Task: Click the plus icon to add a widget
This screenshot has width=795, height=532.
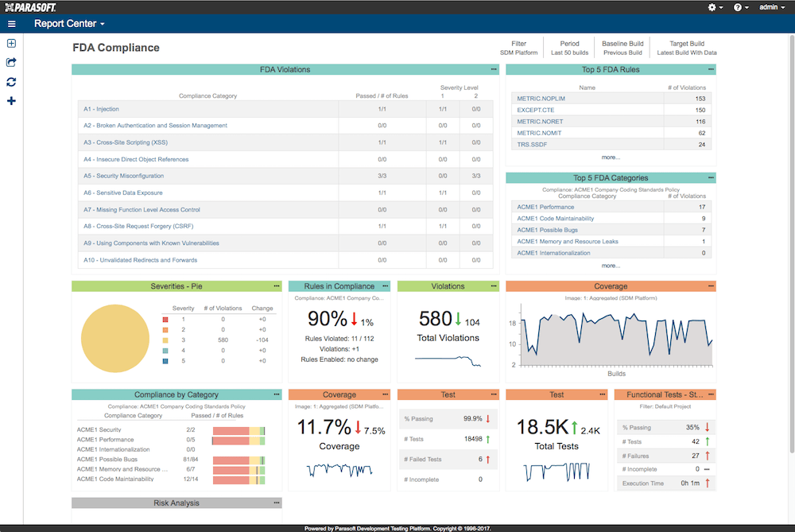Action: click(x=10, y=100)
